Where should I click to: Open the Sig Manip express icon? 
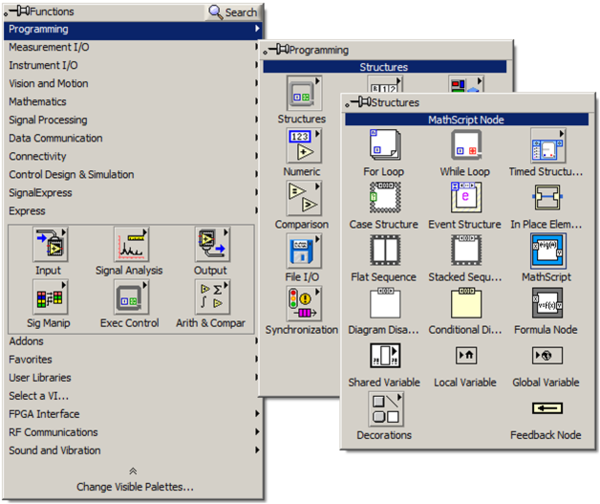pos(50,297)
